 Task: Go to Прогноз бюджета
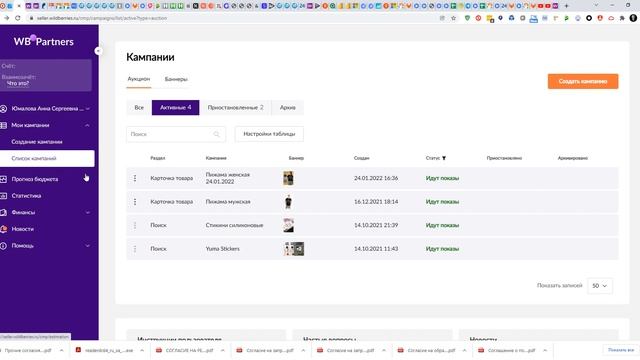tap(35, 179)
